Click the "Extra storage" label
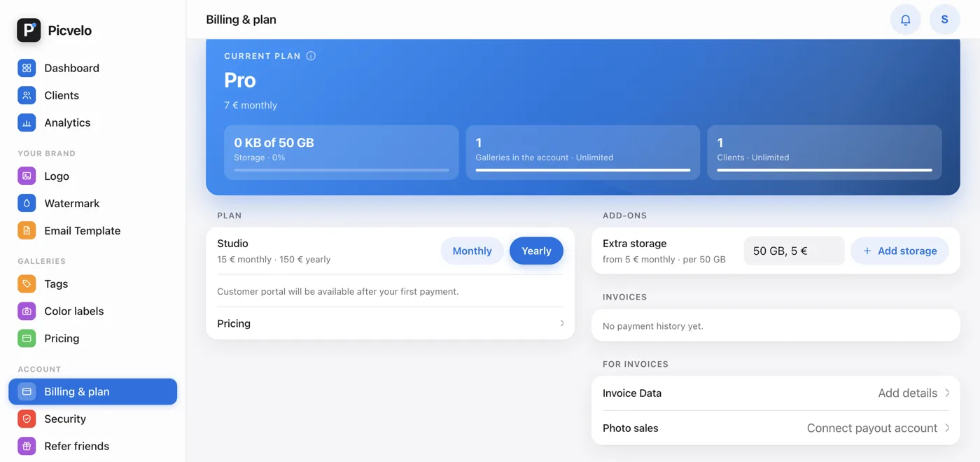 [x=634, y=244]
